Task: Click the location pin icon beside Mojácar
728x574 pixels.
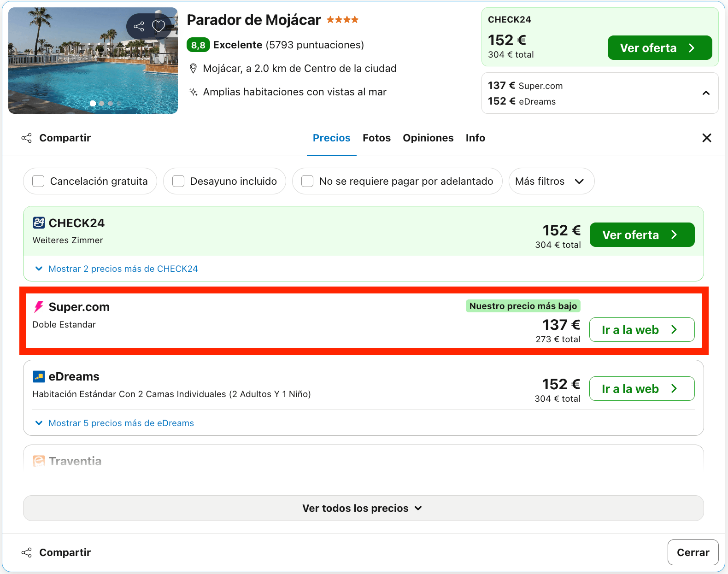Action: (x=194, y=69)
